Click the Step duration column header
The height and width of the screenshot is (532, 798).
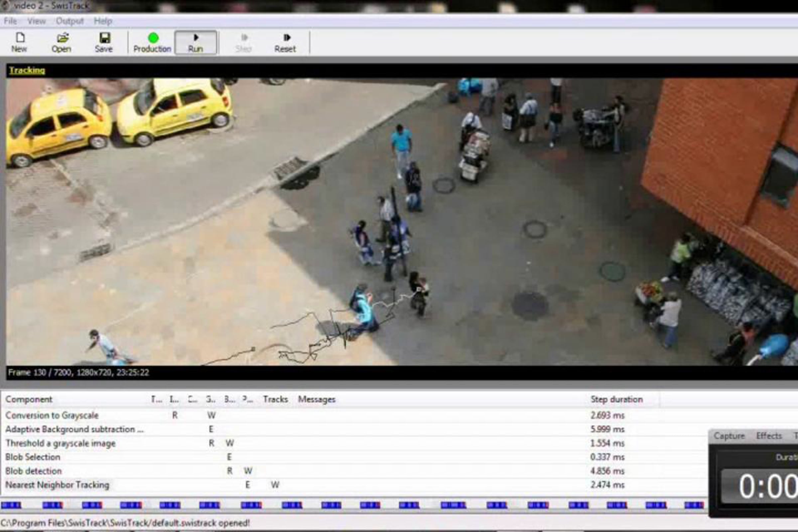click(x=616, y=399)
